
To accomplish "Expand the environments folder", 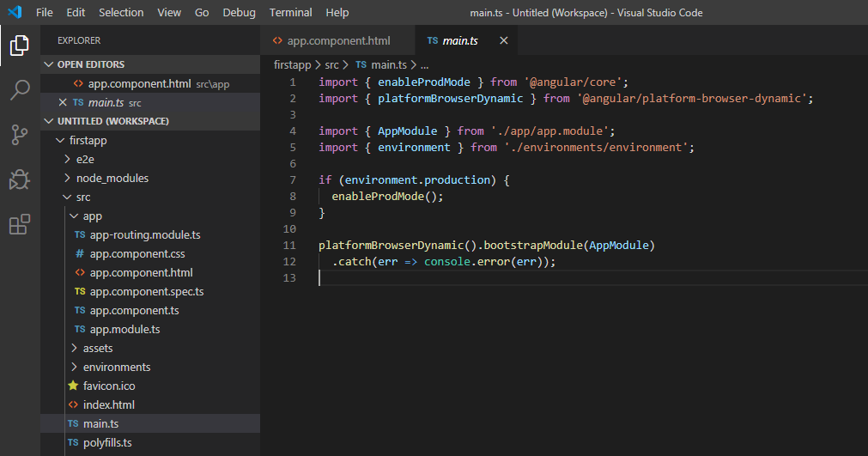I will point(74,367).
